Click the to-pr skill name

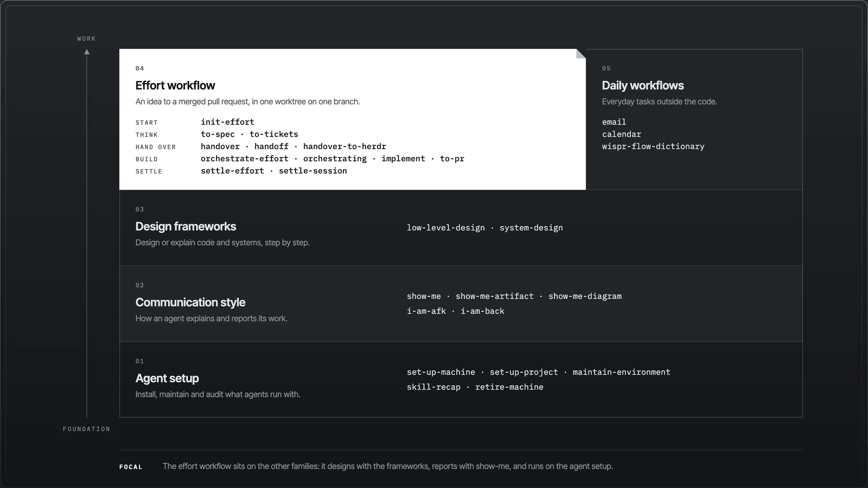tap(452, 159)
